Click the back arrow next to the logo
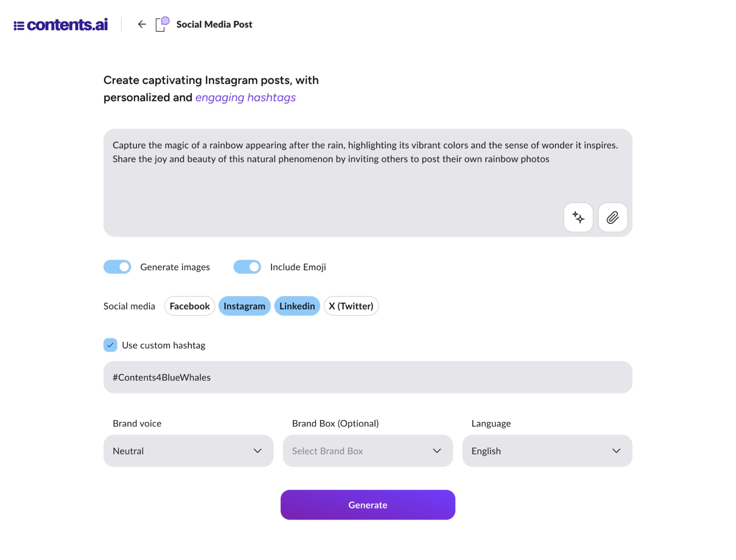Screen dimensions: 736x560 [x=142, y=24]
